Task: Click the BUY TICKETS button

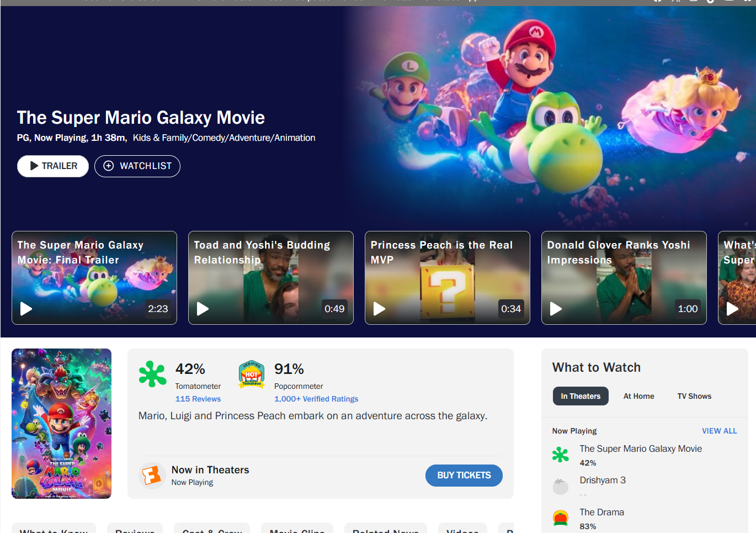Action: pos(464,476)
